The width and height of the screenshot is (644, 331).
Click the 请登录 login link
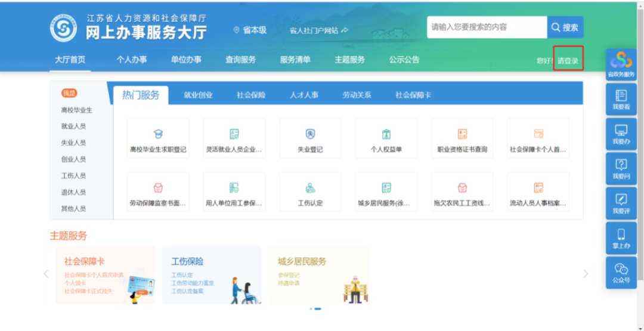tap(568, 61)
